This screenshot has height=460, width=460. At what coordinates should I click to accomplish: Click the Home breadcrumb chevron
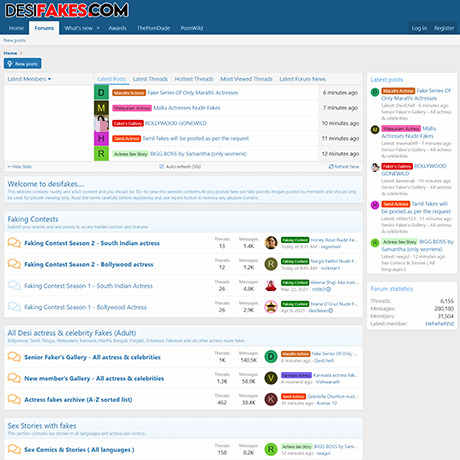tap(21, 53)
